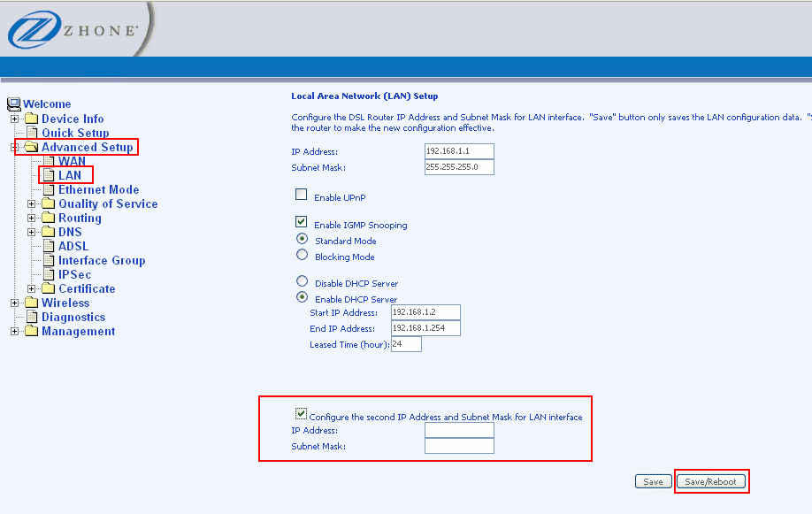Uncheck Enable IGMP Snooping
The height and width of the screenshot is (514, 812).
301,223
